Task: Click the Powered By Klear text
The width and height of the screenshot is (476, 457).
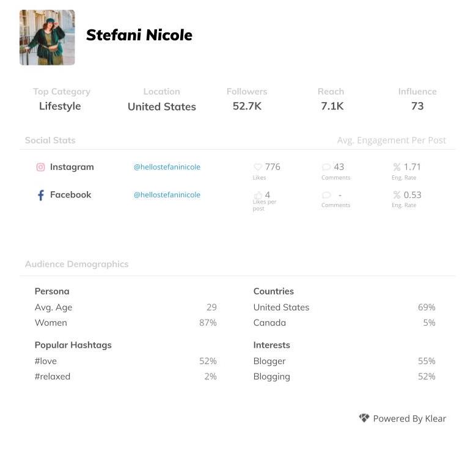Action: [409, 419]
